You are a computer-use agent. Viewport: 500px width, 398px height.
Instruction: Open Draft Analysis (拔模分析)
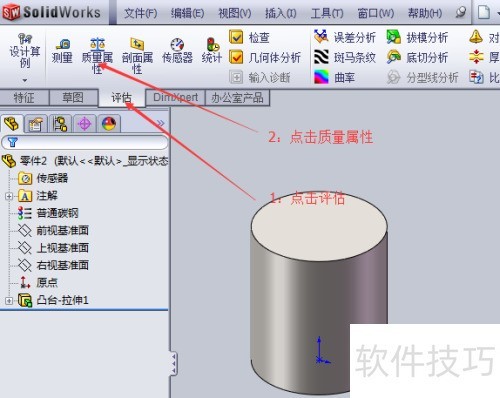[x=417, y=37]
